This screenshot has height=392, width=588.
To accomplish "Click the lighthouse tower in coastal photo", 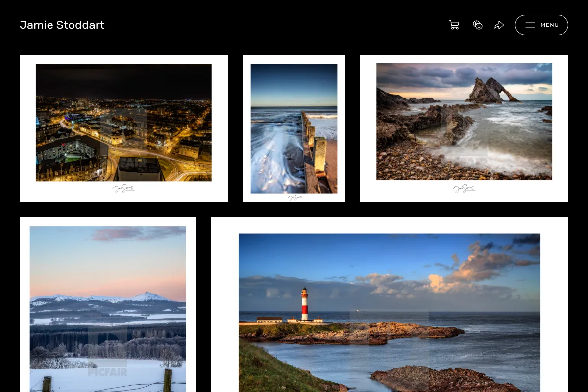I will point(304,304).
